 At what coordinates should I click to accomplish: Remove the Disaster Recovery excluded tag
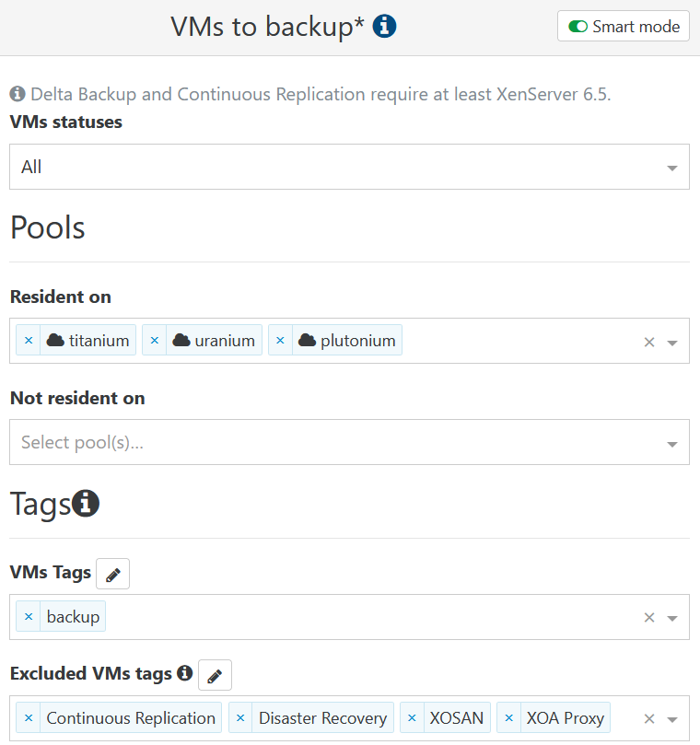click(240, 716)
